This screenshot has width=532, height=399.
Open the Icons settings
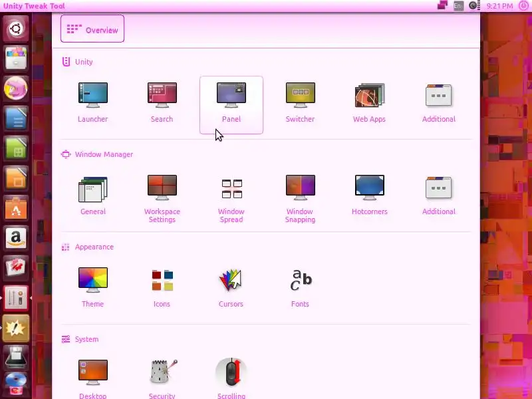[162, 288]
